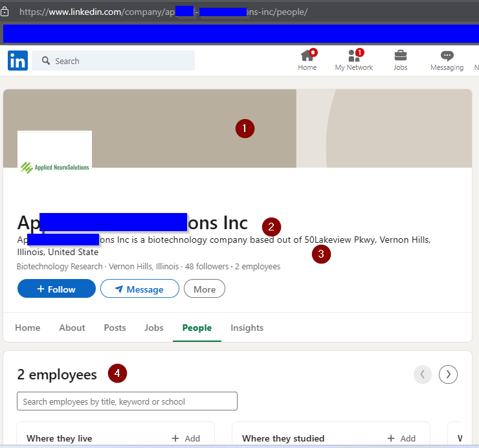
Task: Open My Network icon
Action: tap(353, 56)
